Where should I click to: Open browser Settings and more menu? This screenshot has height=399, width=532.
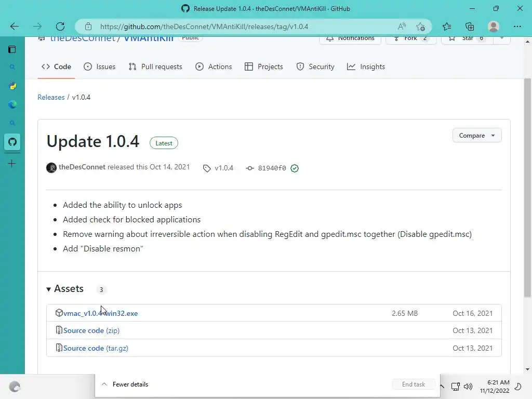517,26
